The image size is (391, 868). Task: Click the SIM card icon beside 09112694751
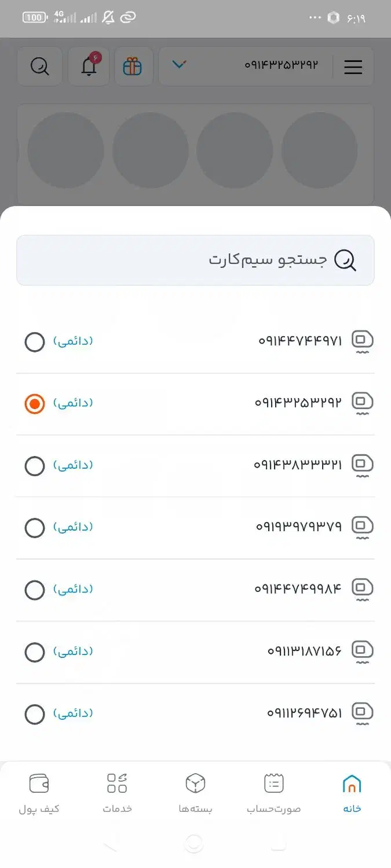(x=362, y=712)
